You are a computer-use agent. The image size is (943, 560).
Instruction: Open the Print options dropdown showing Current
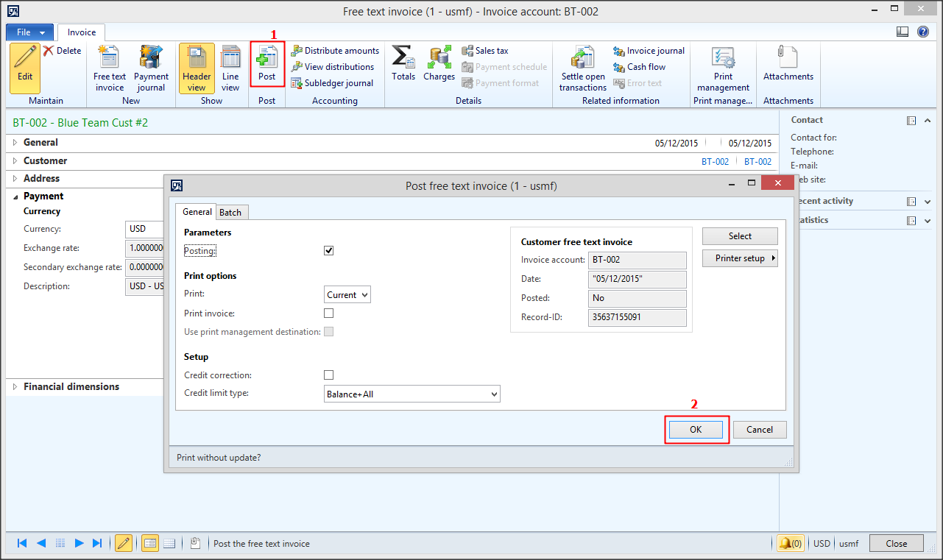click(x=347, y=294)
